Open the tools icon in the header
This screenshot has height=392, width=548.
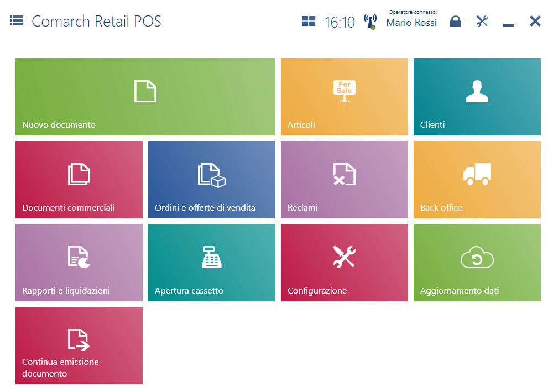click(x=482, y=22)
